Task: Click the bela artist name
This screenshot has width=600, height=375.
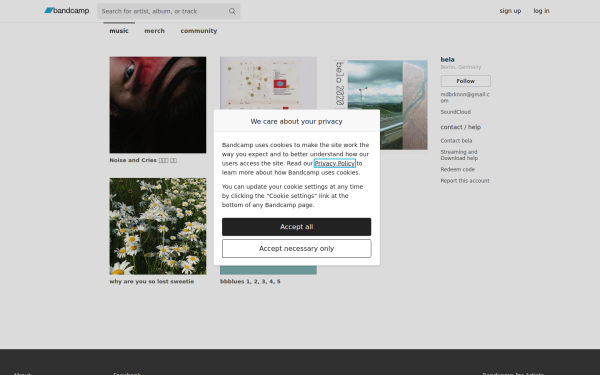Action: tap(447, 59)
